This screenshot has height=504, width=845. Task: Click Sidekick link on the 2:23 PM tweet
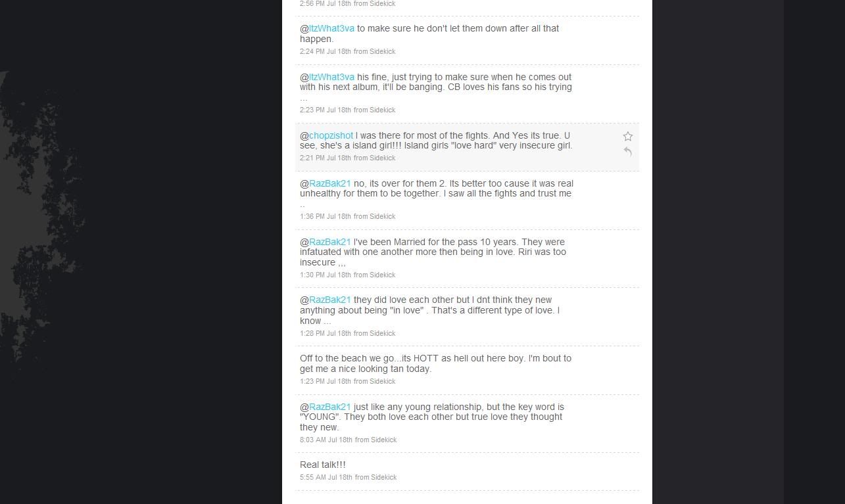click(x=383, y=110)
